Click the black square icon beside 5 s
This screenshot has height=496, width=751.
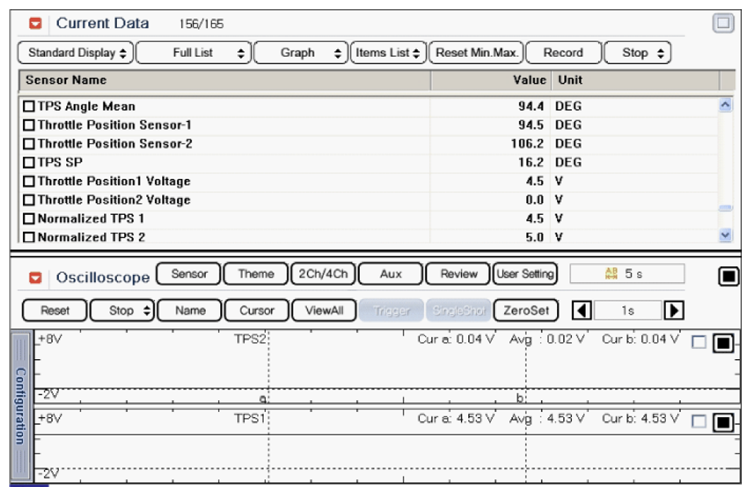727,276
